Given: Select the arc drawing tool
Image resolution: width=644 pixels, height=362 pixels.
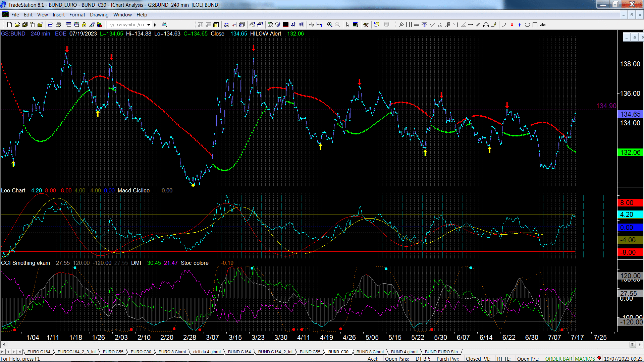Looking at the screenshot, I should 504,25.
